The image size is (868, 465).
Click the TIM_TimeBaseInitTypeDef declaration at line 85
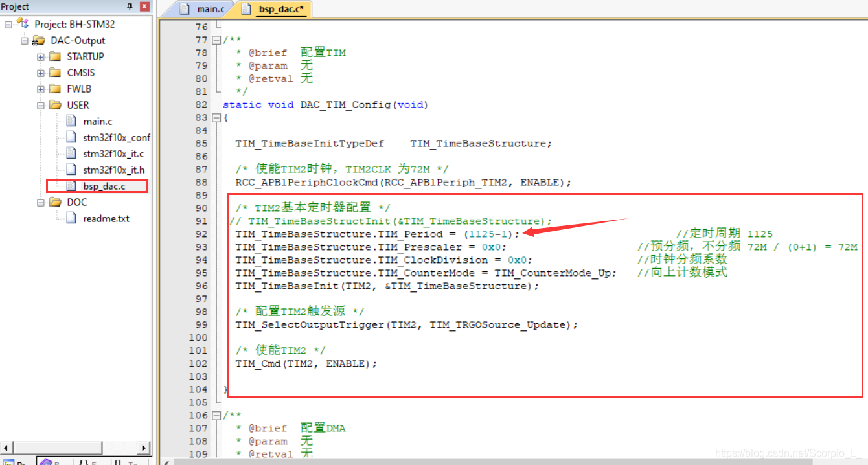(394, 143)
